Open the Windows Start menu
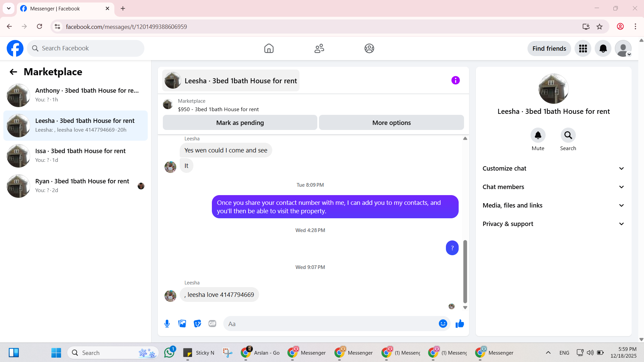Image resolution: width=644 pixels, height=362 pixels. [56, 353]
